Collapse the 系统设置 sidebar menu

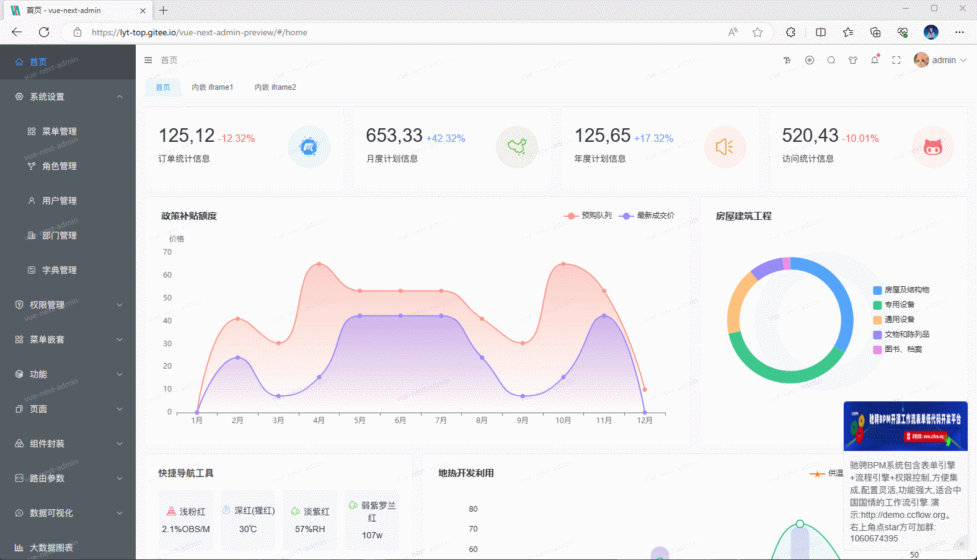[x=68, y=97]
